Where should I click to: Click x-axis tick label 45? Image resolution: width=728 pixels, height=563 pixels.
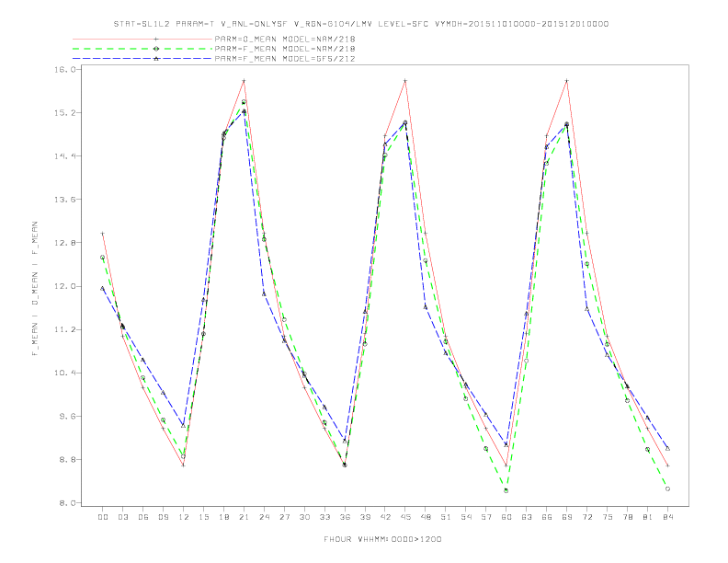405,517
